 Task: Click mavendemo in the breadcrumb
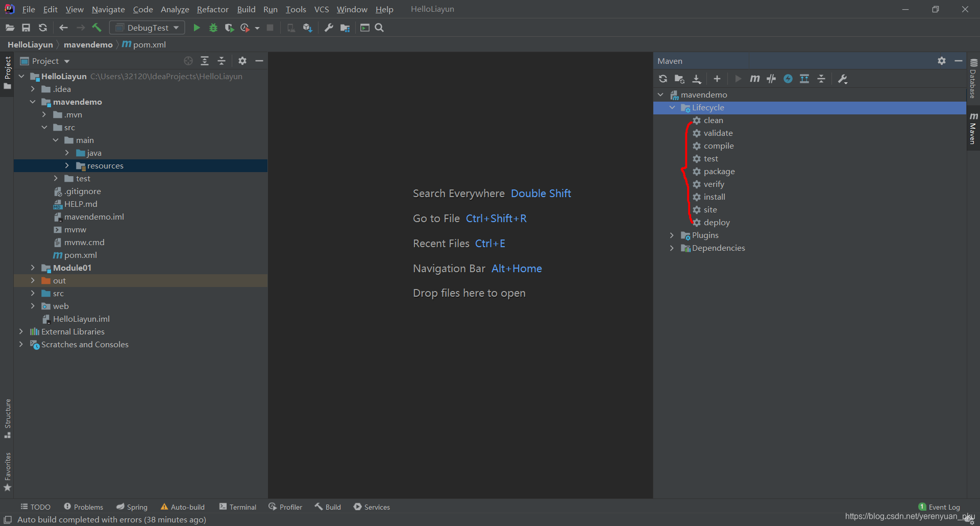click(88, 44)
